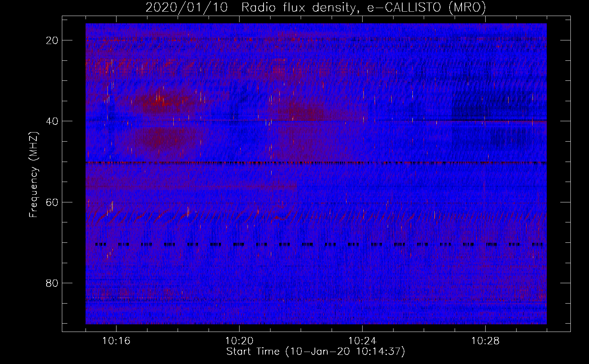Click frequency tick label '80'
589x364 pixels.
coord(52,283)
